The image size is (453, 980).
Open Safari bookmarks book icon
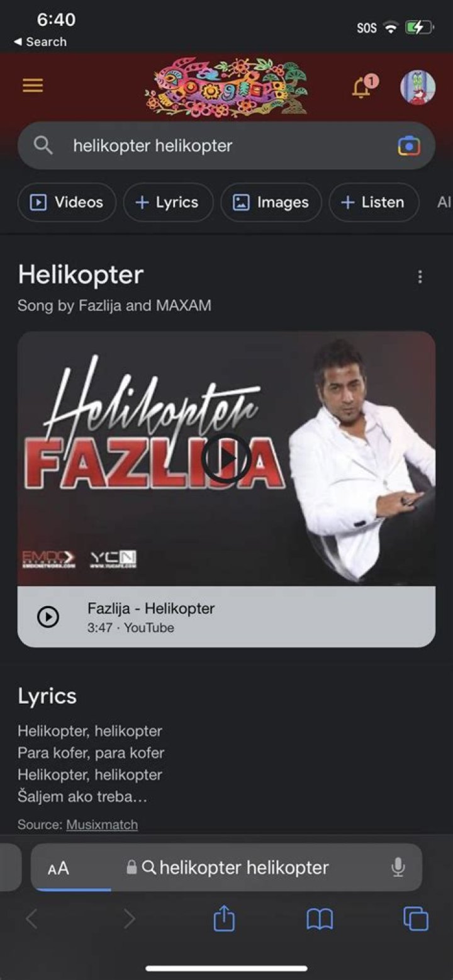click(320, 920)
